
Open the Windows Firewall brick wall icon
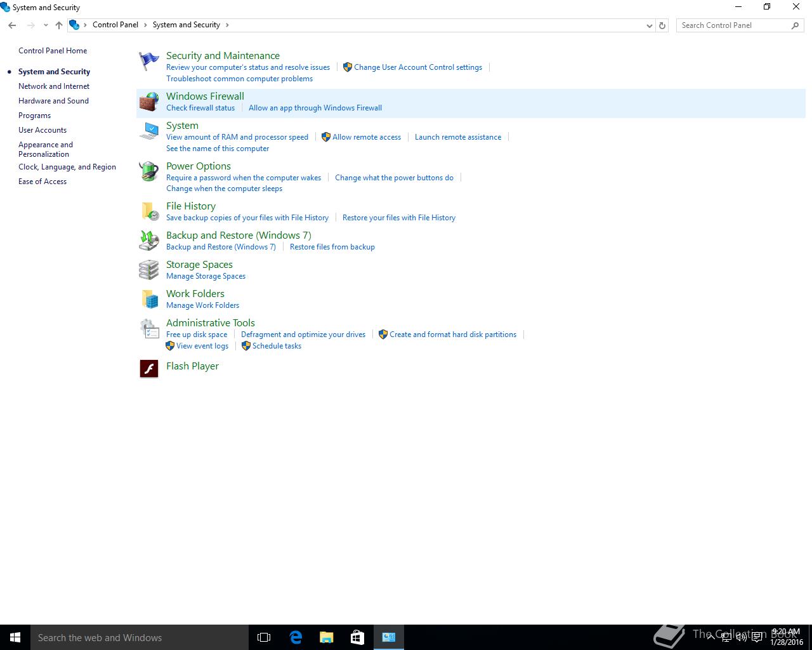(x=149, y=102)
